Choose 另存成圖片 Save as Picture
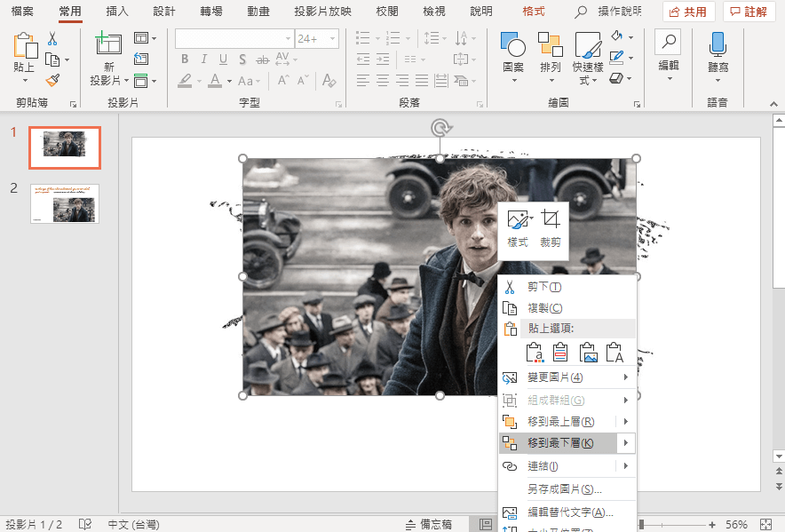The image size is (785, 532). pos(567,489)
